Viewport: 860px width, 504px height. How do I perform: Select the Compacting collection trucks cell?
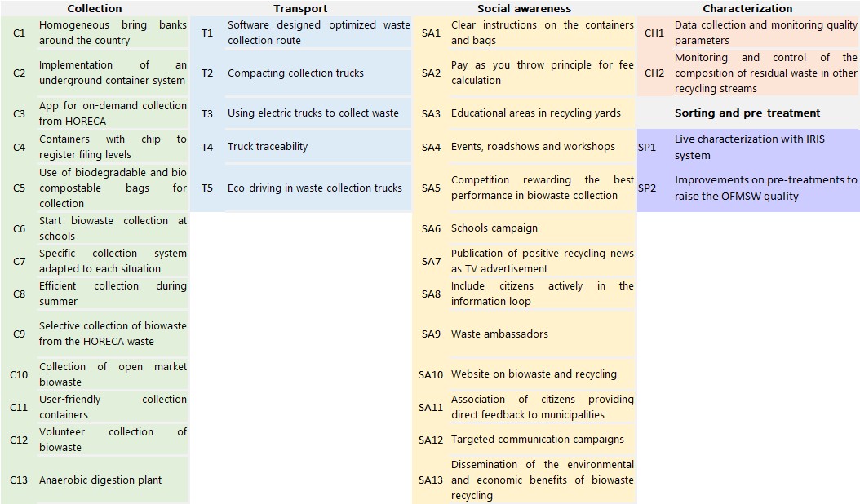click(295, 73)
